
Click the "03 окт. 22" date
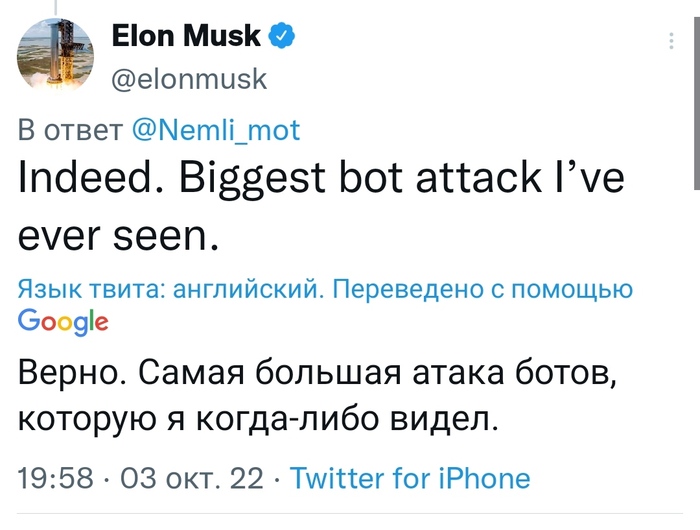tap(191, 478)
